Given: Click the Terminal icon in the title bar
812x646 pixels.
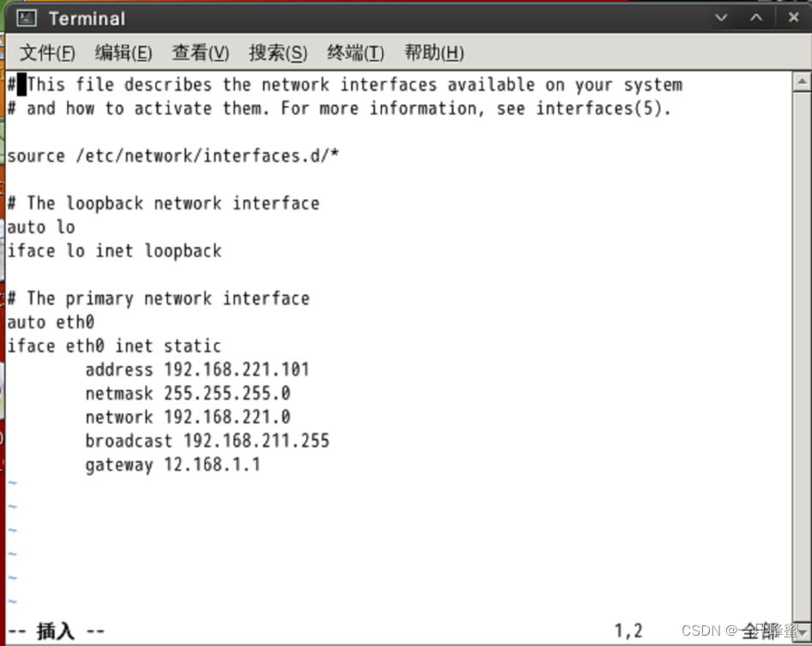Looking at the screenshot, I should (26, 17).
